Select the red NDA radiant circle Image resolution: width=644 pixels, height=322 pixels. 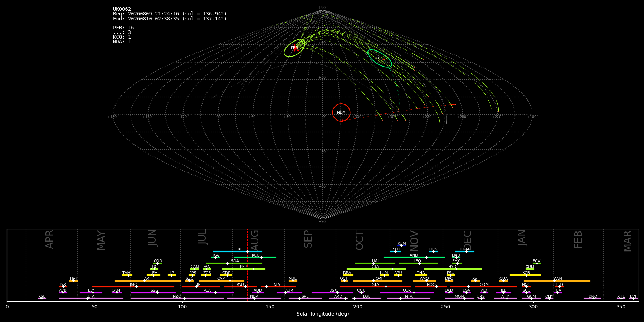341,112
